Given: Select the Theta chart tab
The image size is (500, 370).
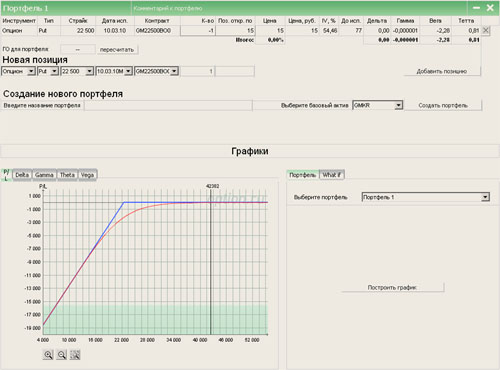Looking at the screenshot, I should pos(67,175).
